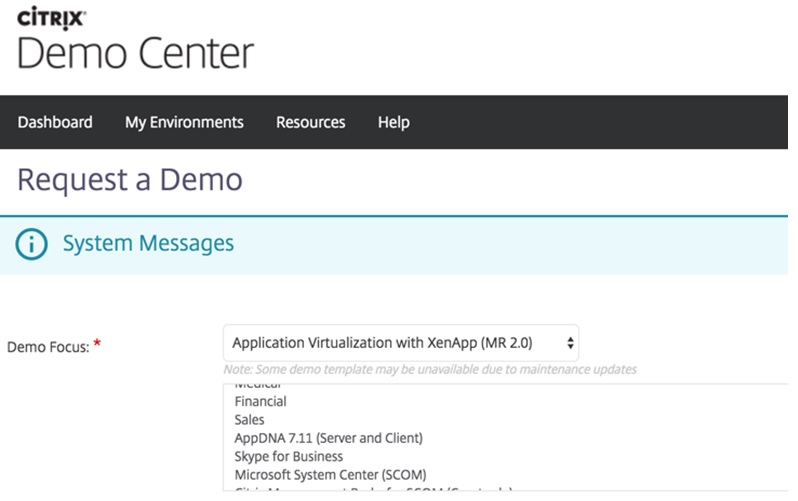This screenshot has width=798, height=501.
Task: Click the Request a Demo heading
Action: click(130, 180)
